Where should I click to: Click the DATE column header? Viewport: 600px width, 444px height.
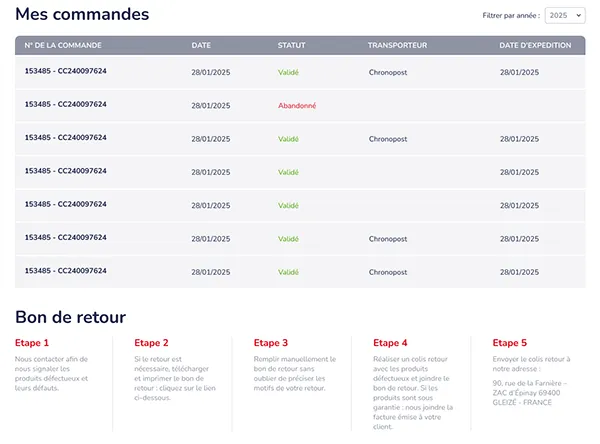(201, 45)
